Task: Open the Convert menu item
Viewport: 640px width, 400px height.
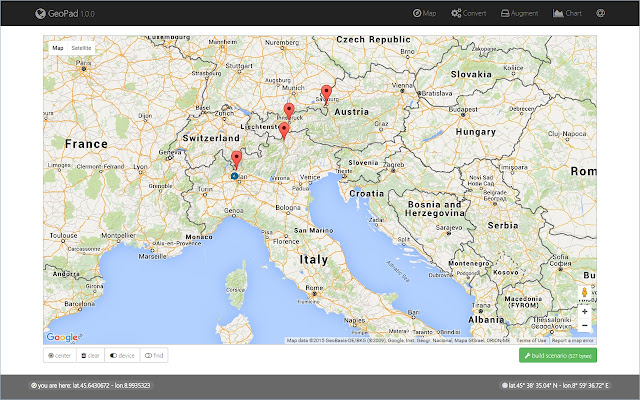Action: 469,13
